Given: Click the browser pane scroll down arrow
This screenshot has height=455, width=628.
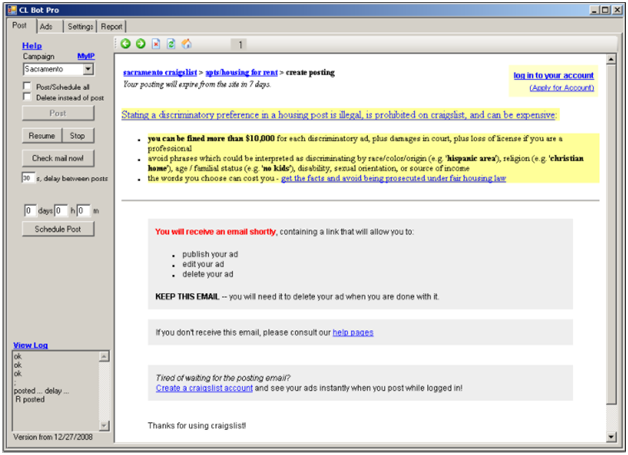Looking at the screenshot, I should pyautogui.click(x=611, y=437).
